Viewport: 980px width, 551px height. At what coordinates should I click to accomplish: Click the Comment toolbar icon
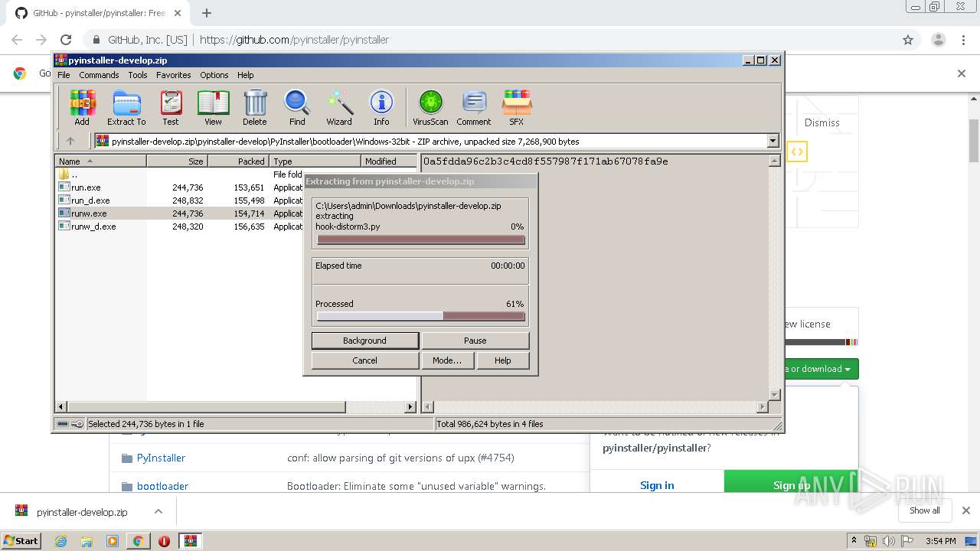[x=474, y=107]
